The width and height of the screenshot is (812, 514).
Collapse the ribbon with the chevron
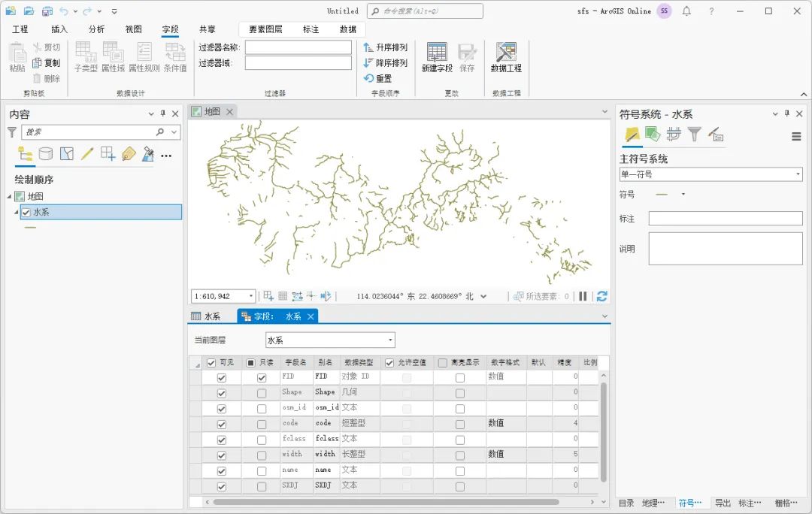point(803,94)
